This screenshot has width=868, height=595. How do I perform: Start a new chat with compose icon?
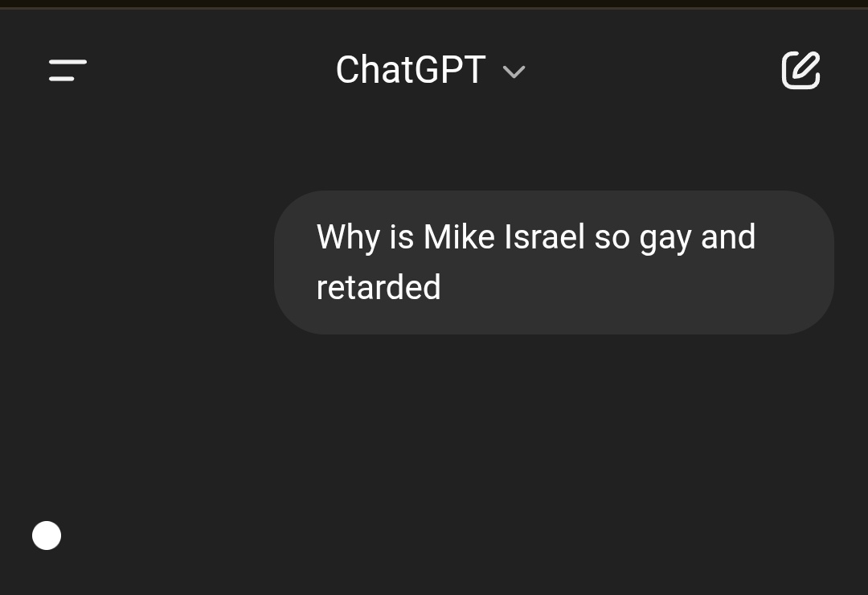[800, 71]
